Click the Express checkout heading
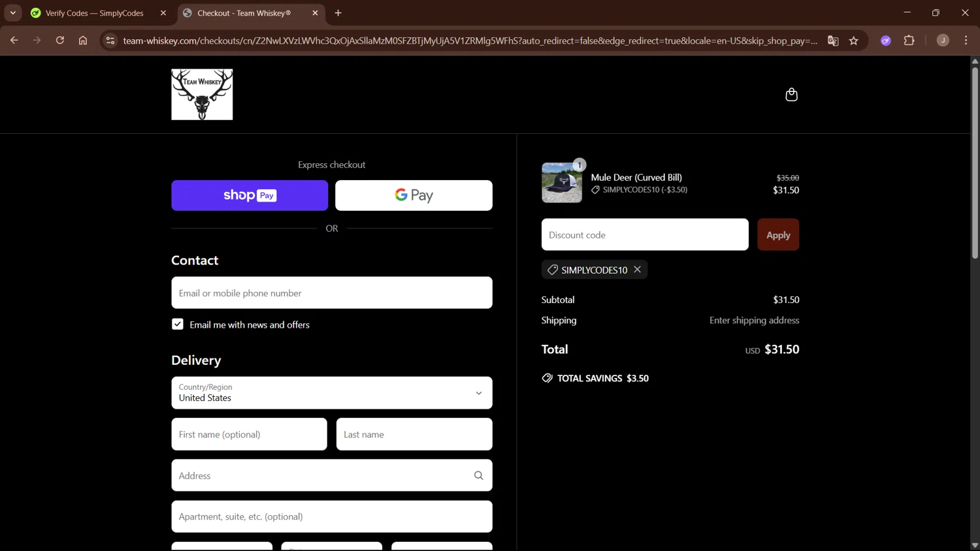 point(332,165)
